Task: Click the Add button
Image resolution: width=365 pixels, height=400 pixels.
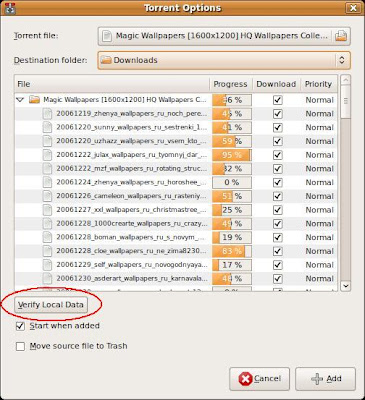Action: point(325,379)
